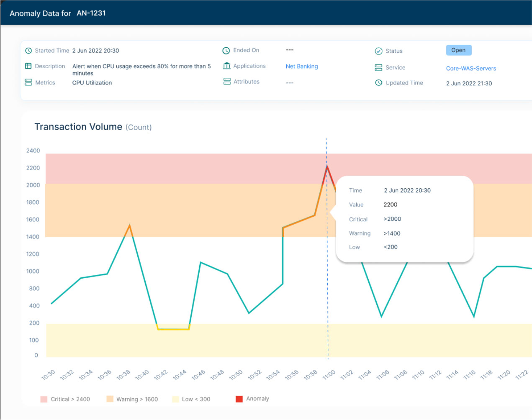Click the Critical > 2400 legend swatch
Image resolution: width=532 pixels, height=420 pixels.
coord(44,399)
